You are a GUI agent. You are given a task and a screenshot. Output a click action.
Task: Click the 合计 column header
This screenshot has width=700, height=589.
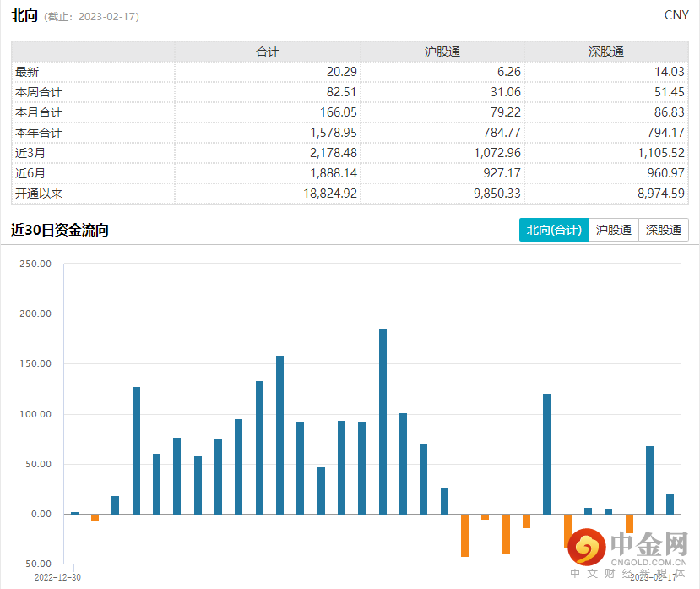[267, 52]
